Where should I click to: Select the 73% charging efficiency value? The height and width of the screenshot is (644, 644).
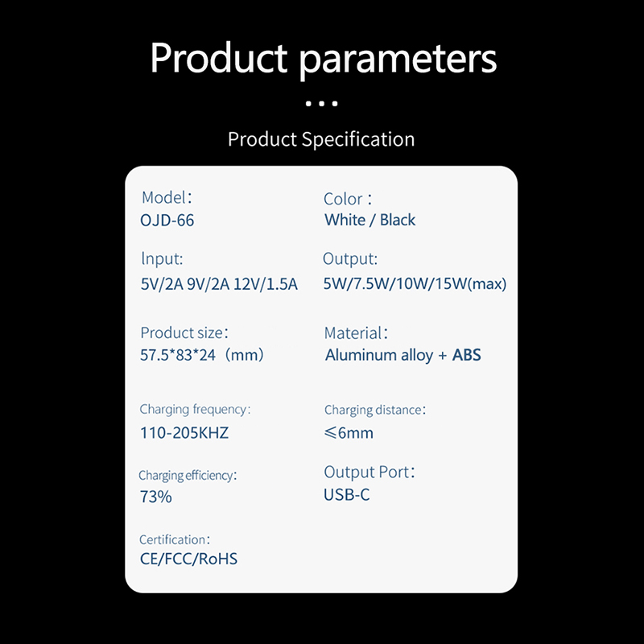pos(155,497)
